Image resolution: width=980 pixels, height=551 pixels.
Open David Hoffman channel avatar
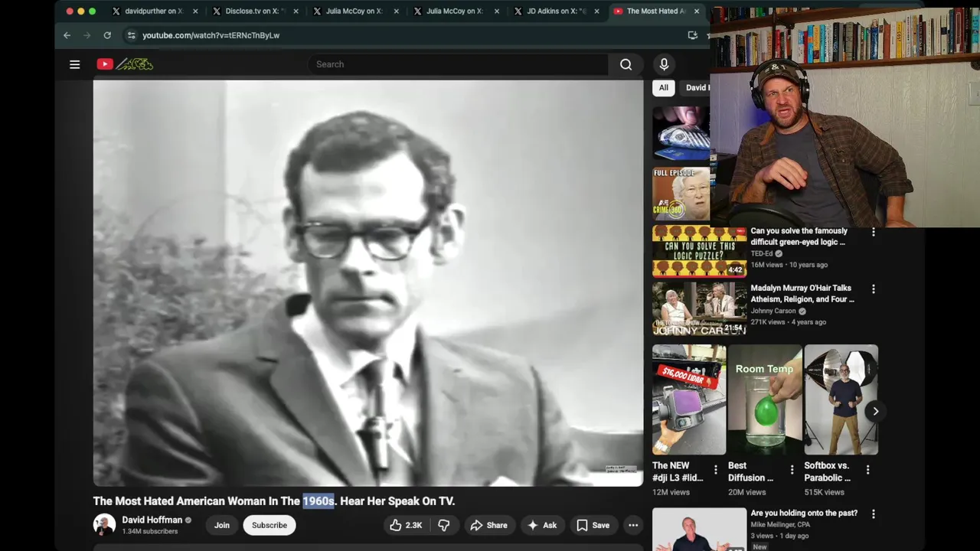(104, 525)
